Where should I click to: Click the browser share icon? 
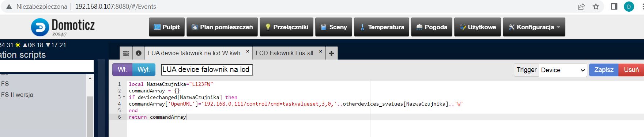(x=581, y=7)
